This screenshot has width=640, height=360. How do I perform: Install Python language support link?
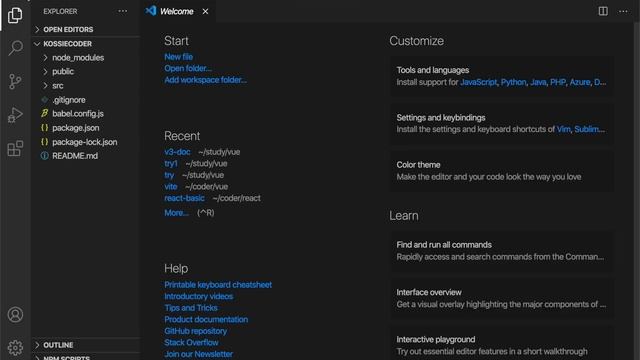[x=513, y=82]
